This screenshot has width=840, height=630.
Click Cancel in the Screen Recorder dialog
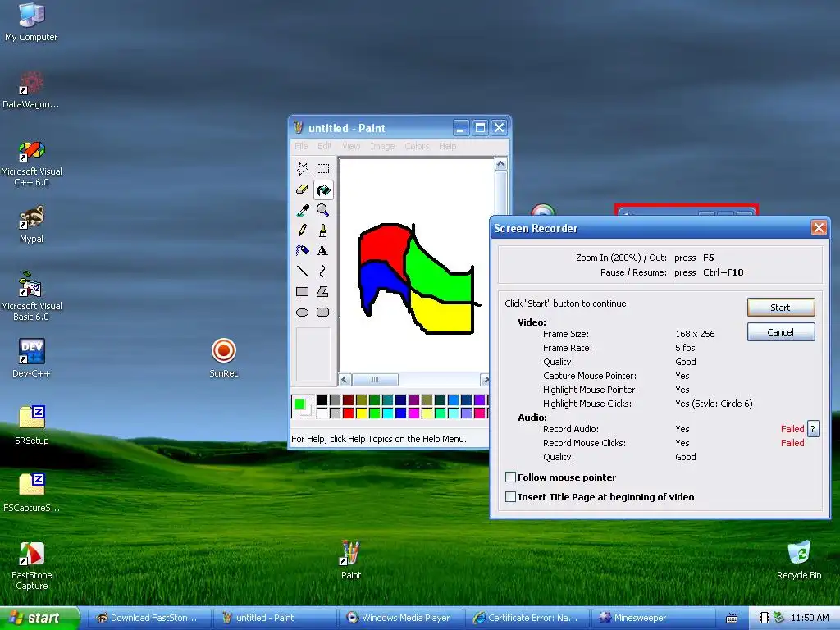click(x=781, y=332)
